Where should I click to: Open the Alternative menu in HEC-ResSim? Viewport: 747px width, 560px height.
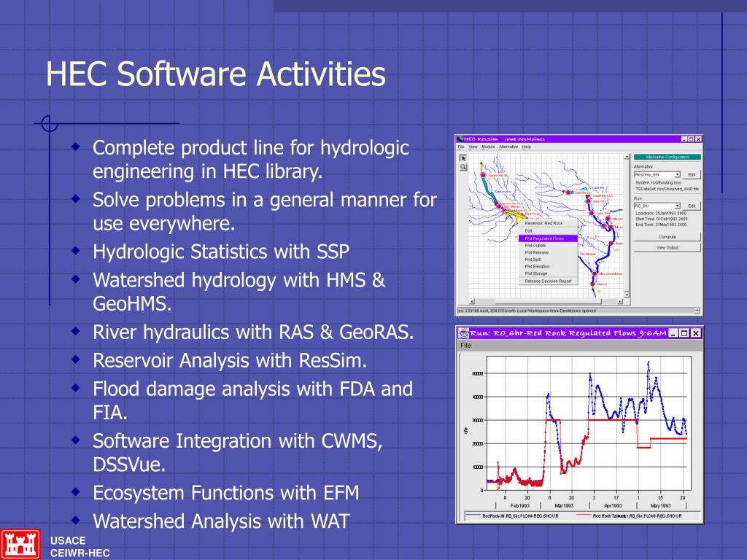[508, 147]
